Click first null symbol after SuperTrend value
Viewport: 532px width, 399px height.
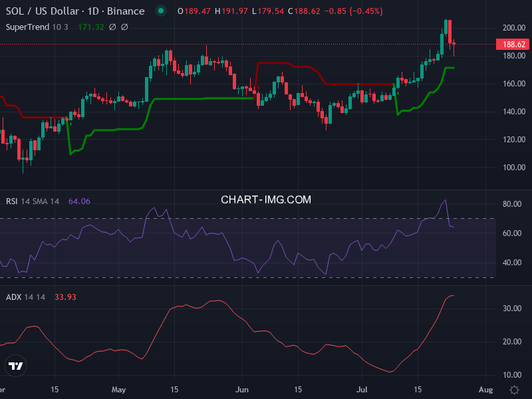[x=112, y=27]
